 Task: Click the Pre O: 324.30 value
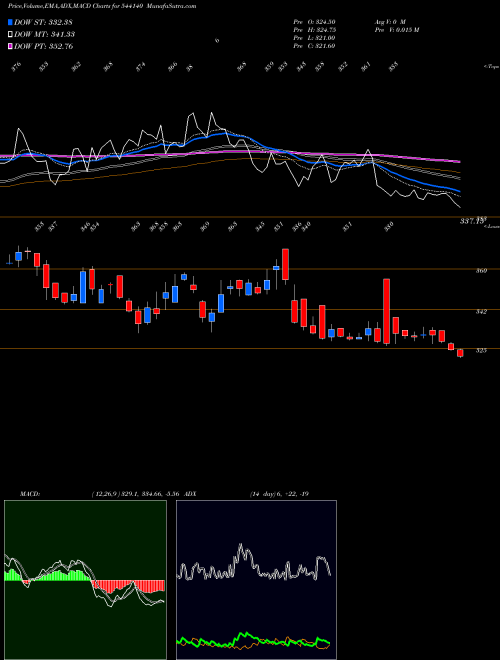click(x=314, y=22)
